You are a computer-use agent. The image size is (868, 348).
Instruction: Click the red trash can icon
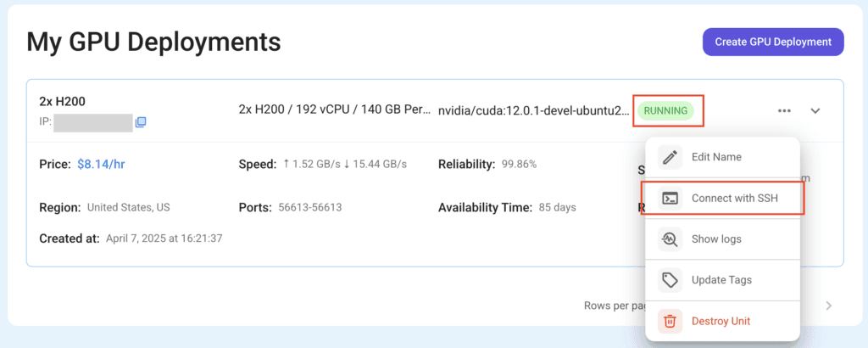tap(670, 321)
